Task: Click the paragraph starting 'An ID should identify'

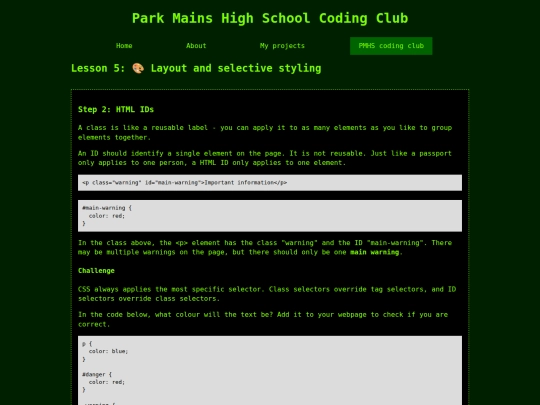Action: (x=264, y=158)
